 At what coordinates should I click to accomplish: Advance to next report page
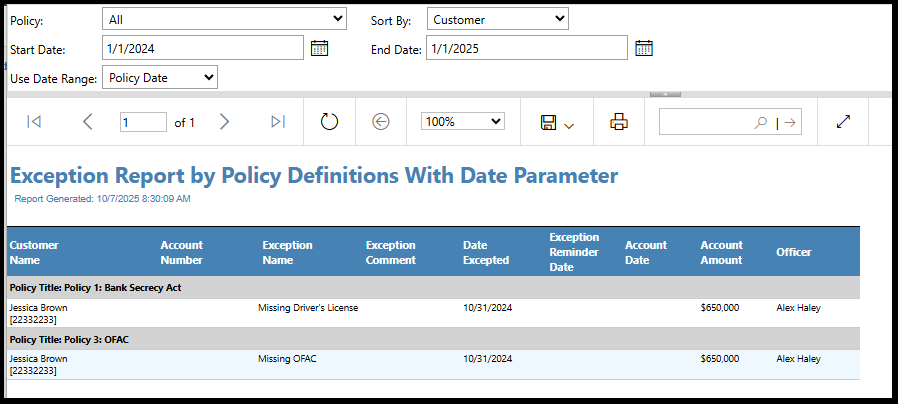coord(224,122)
